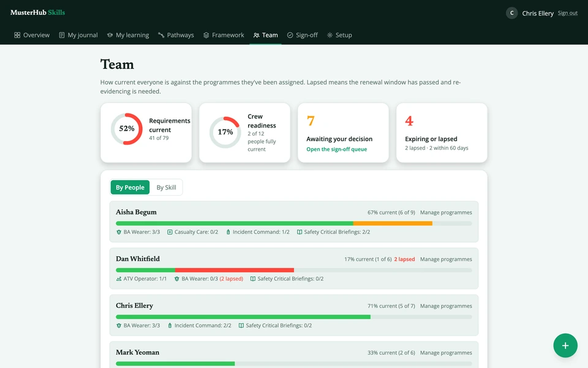The image size is (588, 368).
Task: Select the Team tab label
Action: tap(270, 35)
